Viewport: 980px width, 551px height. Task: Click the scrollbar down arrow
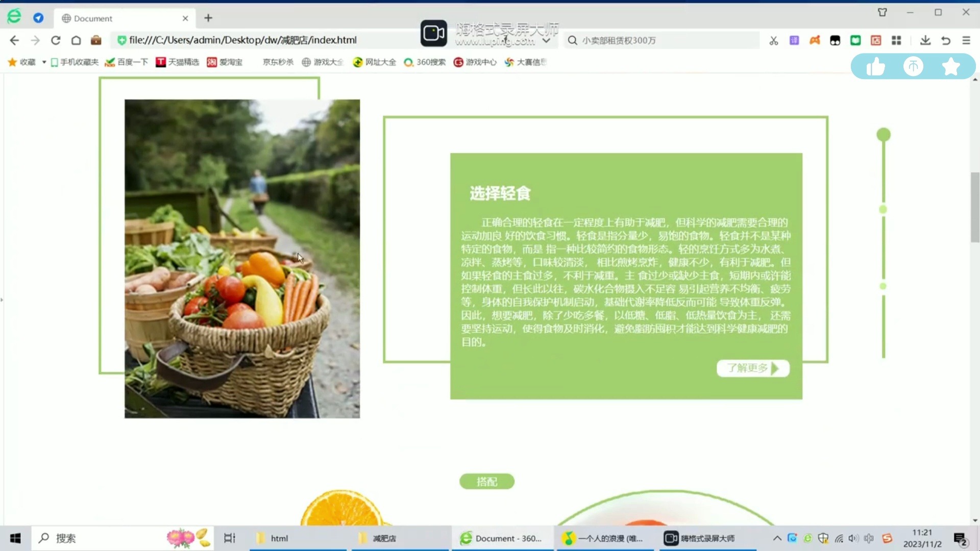click(975, 520)
